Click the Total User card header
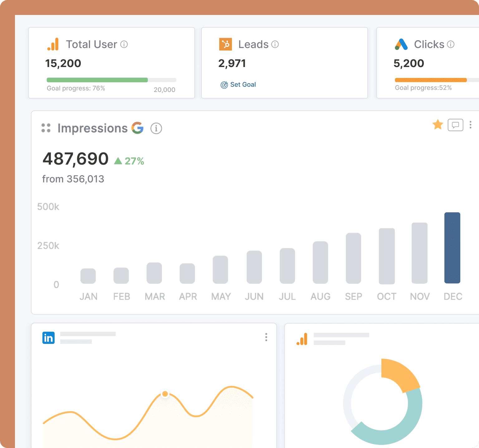 click(x=92, y=44)
